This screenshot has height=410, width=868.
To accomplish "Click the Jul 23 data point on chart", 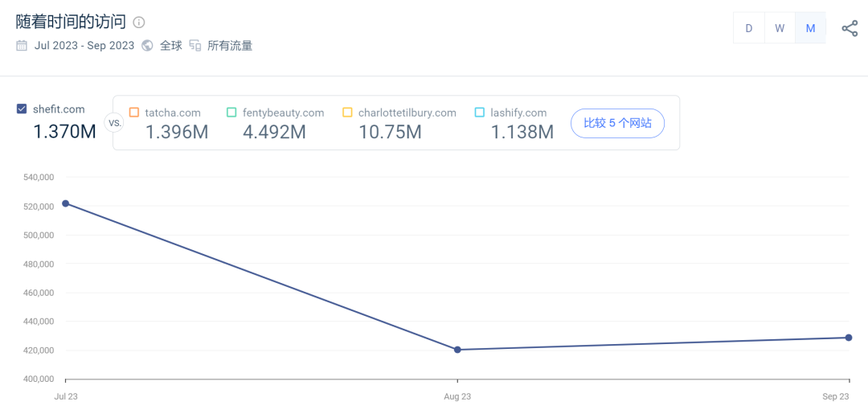I will pos(66,203).
